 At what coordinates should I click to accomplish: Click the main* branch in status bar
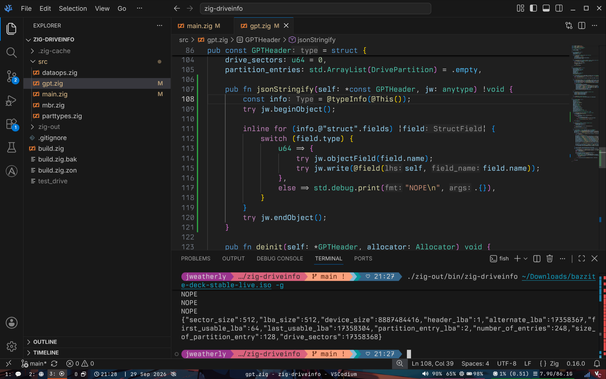click(34, 364)
